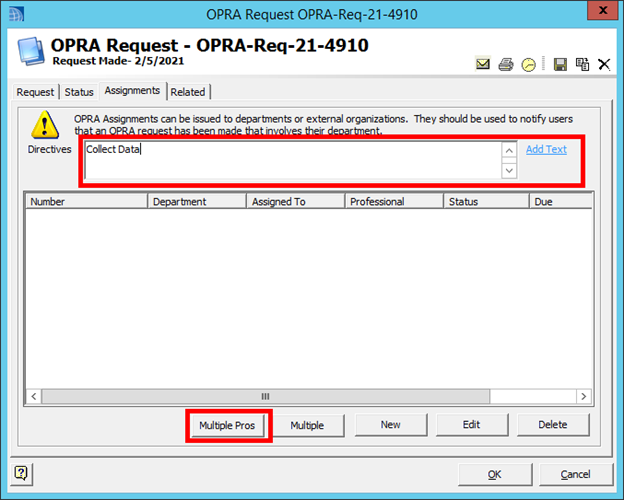The height and width of the screenshot is (500, 624).
Task: Click into the Directives text box
Action: (x=294, y=160)
